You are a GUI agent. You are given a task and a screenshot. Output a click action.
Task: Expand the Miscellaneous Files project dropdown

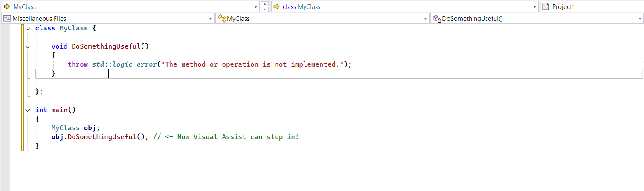(x=210, y=19)
